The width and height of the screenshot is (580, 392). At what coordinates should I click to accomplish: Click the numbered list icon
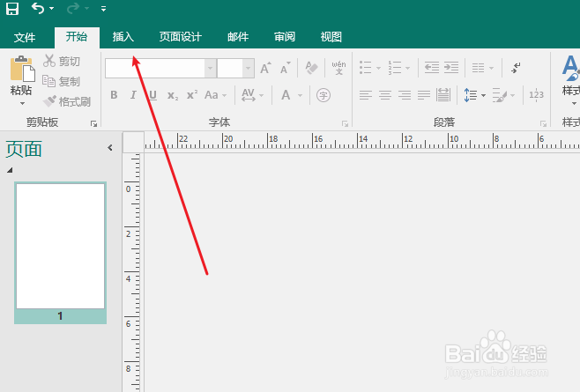[x=395, y=68]
